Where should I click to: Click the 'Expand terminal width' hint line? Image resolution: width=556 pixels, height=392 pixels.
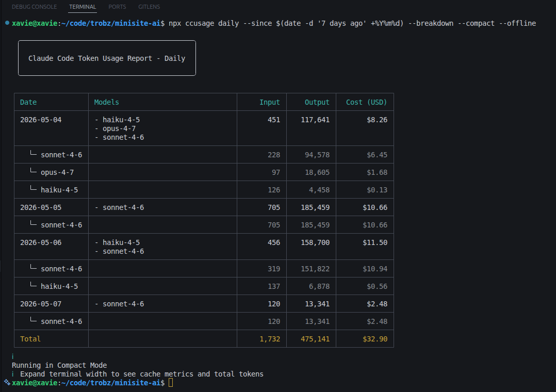coord(142,374)
